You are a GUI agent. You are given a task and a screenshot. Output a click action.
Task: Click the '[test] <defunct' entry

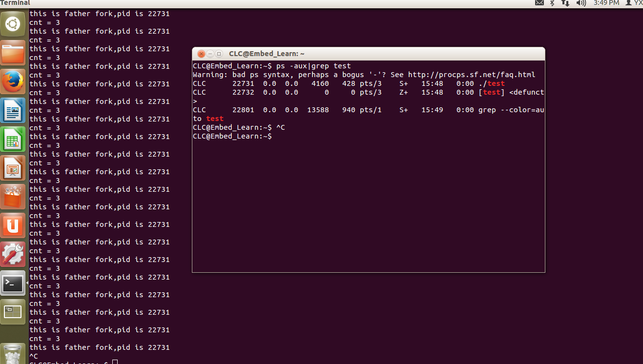pyautogui.click(x=512, y=92)
